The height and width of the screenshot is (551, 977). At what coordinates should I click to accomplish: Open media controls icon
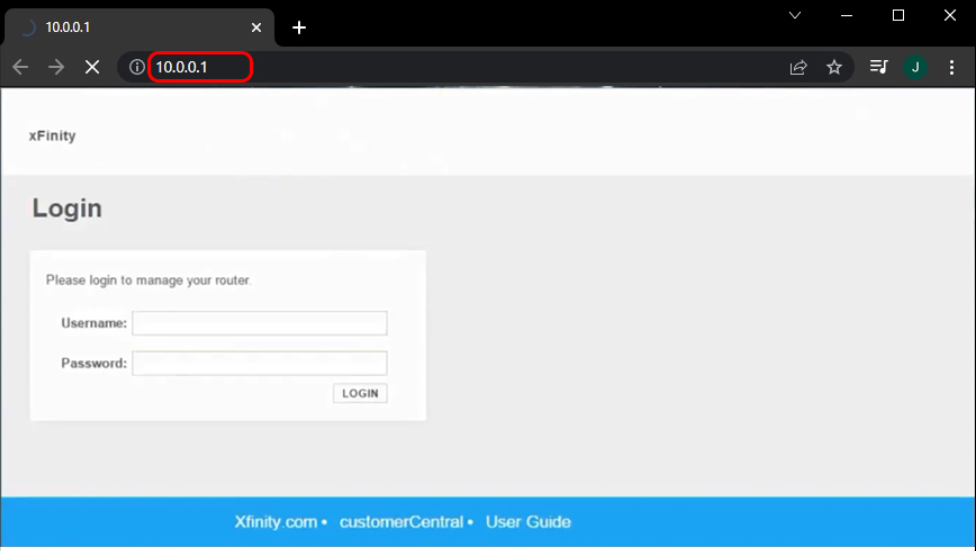[x=879, y=66]
